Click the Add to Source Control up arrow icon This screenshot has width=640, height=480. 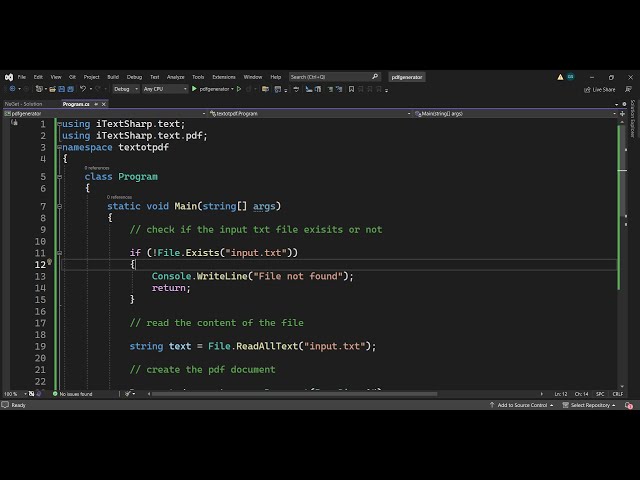(493, 405)
